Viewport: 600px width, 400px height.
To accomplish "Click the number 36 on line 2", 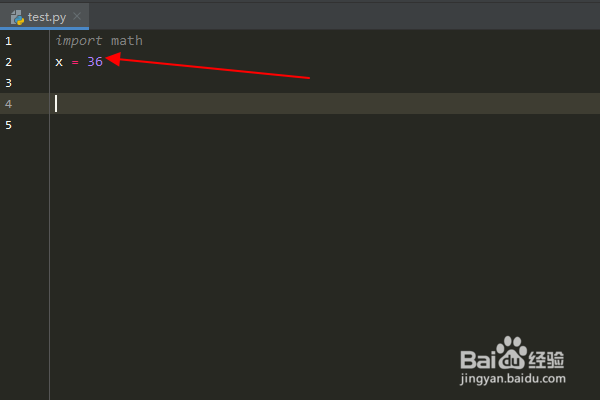I will click(95, 62).
